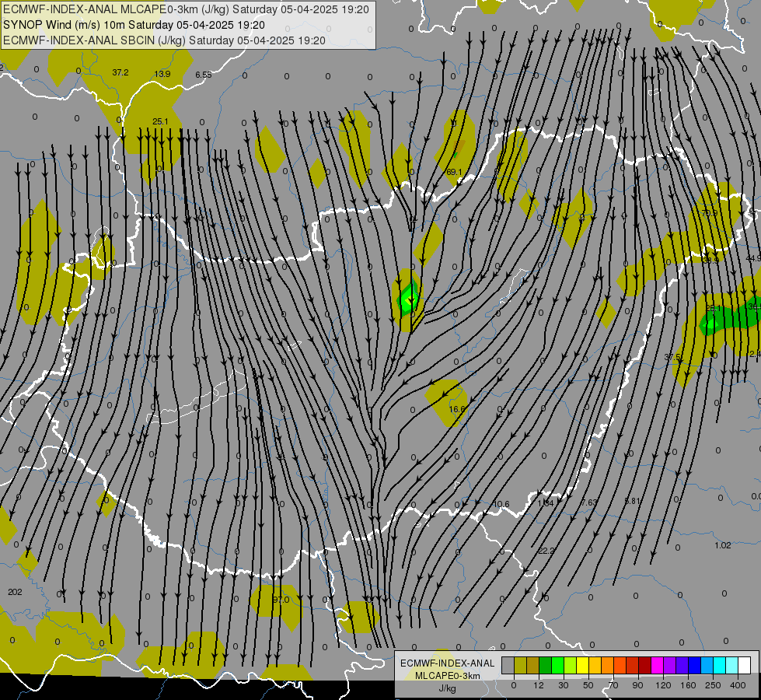Select the 10.6 map value
This screenshot has height=700, width=761.
(x=501, y=504)
